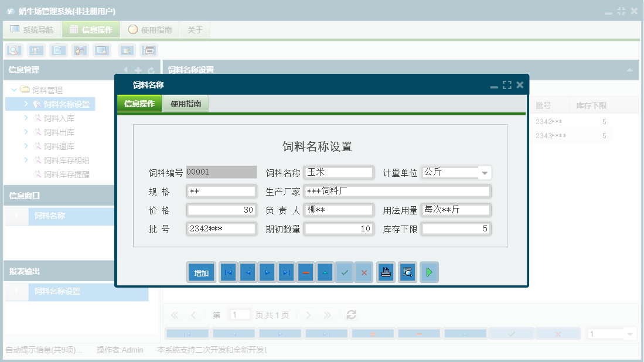
Task: Expand the 饲料入库 tree node
Action: coord(26,118)
